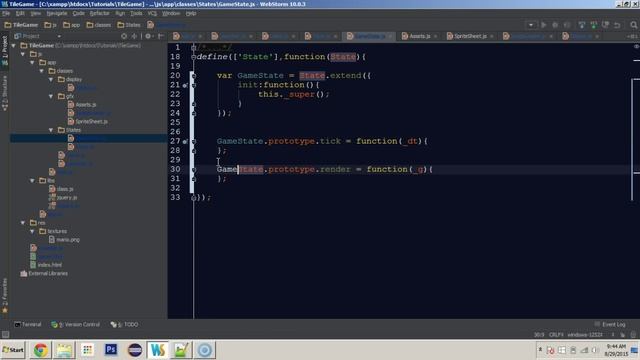Click the Project panel settings gear icon
This screenshot has height=360, width=640.
(148, 36)
